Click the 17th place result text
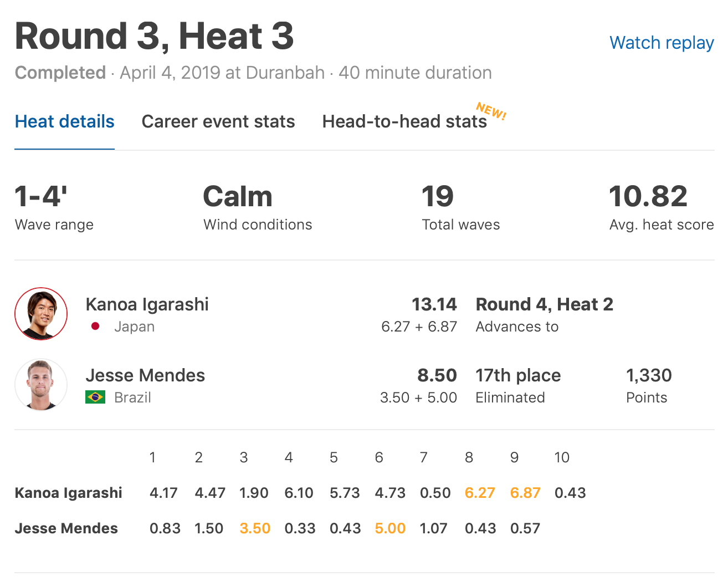The image size is (728, 581). coord(518,375)
